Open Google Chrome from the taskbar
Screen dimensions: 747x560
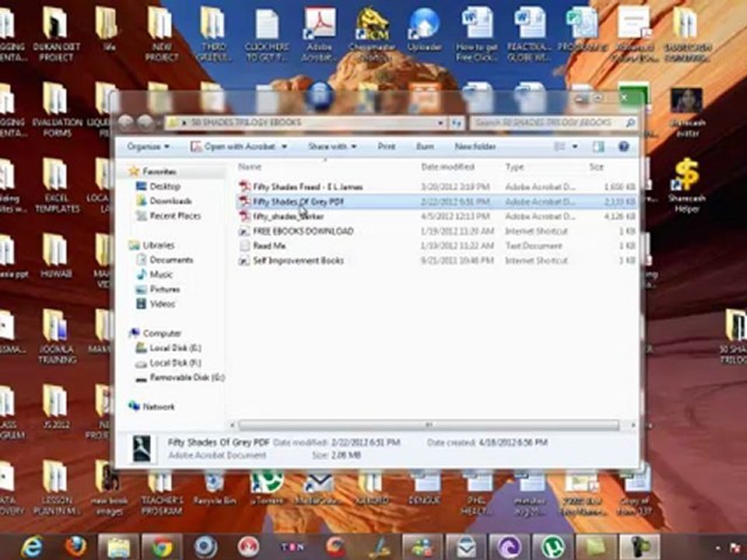point(162,547)
